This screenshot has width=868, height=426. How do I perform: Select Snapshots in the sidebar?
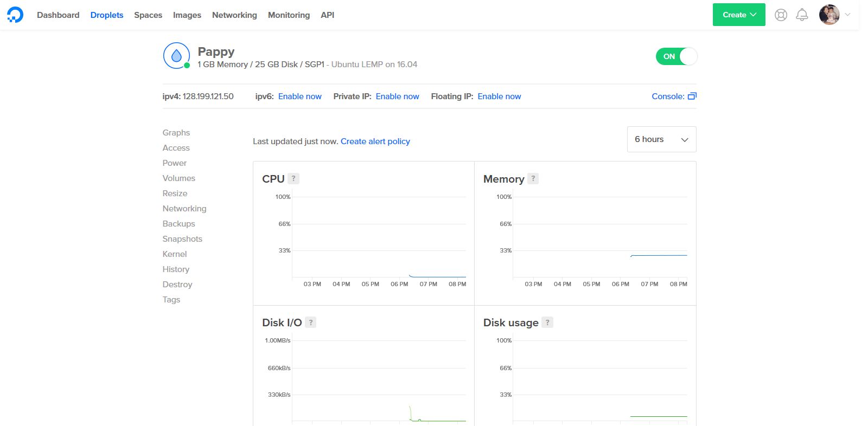pyautogui.click(x=182, y=238)
